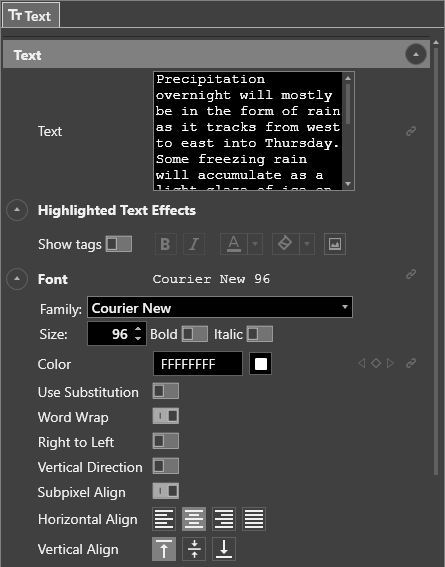Select center horizontal alignment
445x567 pixels.
pos(194,519)
